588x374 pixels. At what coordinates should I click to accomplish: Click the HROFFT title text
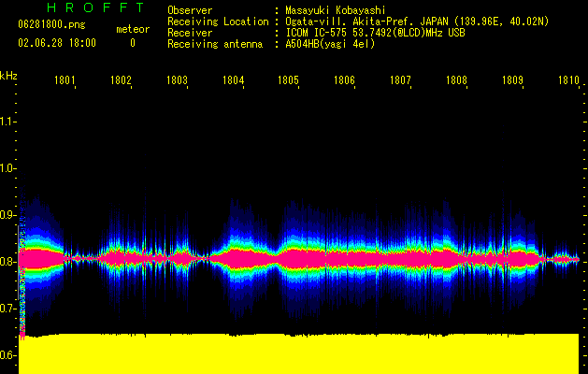96,7
